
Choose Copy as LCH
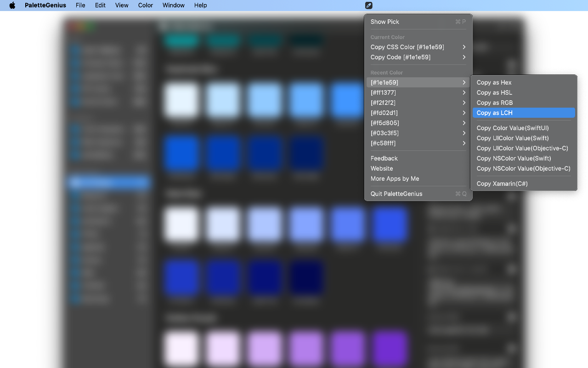coord(524,113)
